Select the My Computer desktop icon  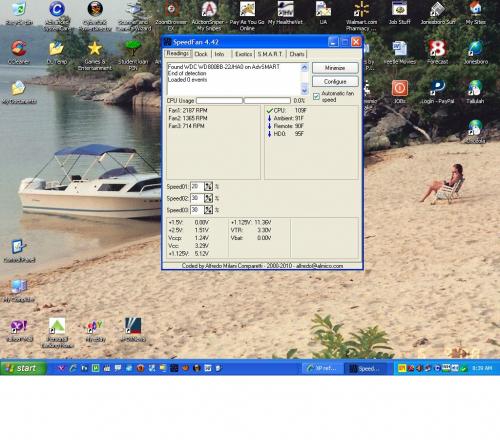(x=19, y=286)
